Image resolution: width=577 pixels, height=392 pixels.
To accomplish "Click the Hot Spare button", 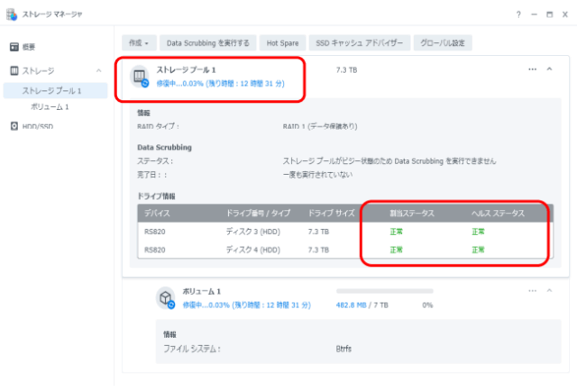I will (x=283, y=42).
